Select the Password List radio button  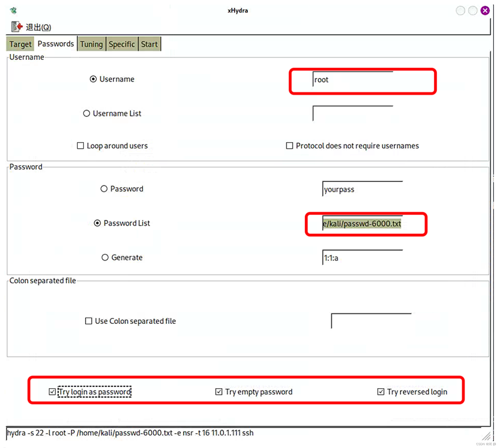pyautogui.click(x=97, y=223)
